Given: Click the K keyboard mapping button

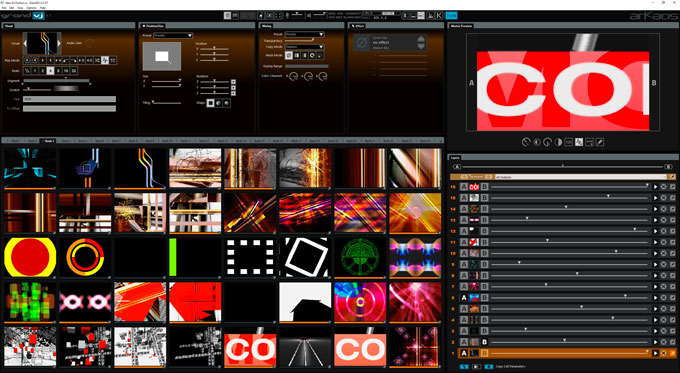Looking at the screenshot, I should coord(439,16).
